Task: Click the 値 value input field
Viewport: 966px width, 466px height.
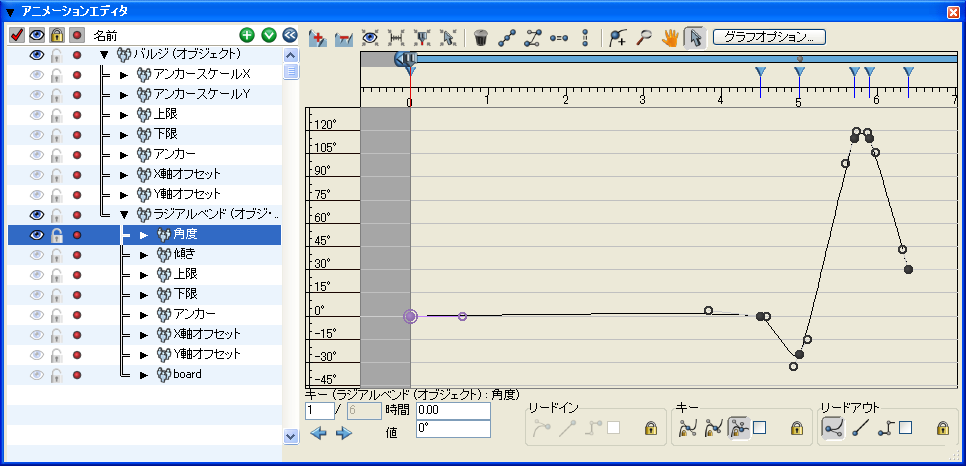Action: [x=453, y=429]
